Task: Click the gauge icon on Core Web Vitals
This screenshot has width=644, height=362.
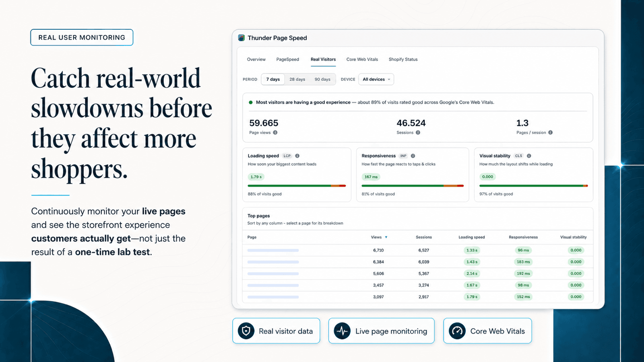Action: [457, 331]
